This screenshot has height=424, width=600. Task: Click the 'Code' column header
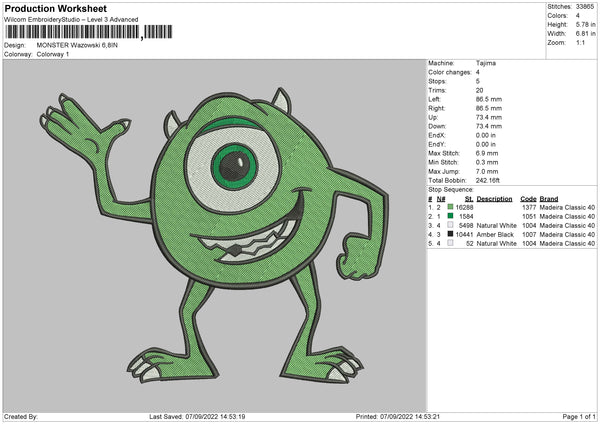coord(528,199)
